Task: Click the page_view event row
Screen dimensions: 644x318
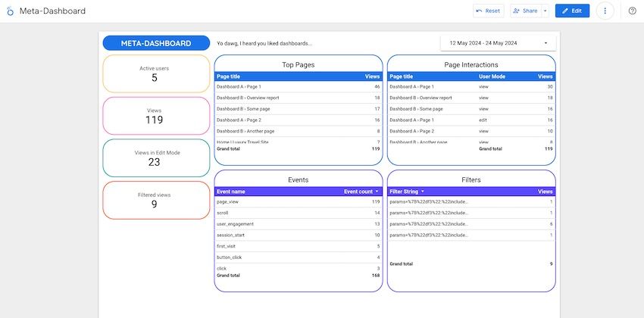Action: [x=299, y=202]
